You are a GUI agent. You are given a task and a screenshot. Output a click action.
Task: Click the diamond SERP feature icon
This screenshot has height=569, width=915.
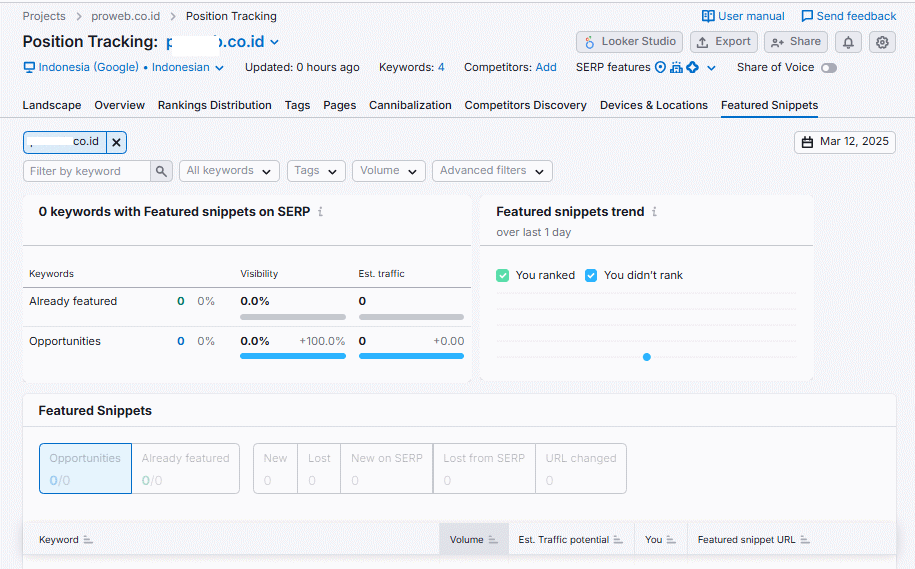tap(693, 67)
